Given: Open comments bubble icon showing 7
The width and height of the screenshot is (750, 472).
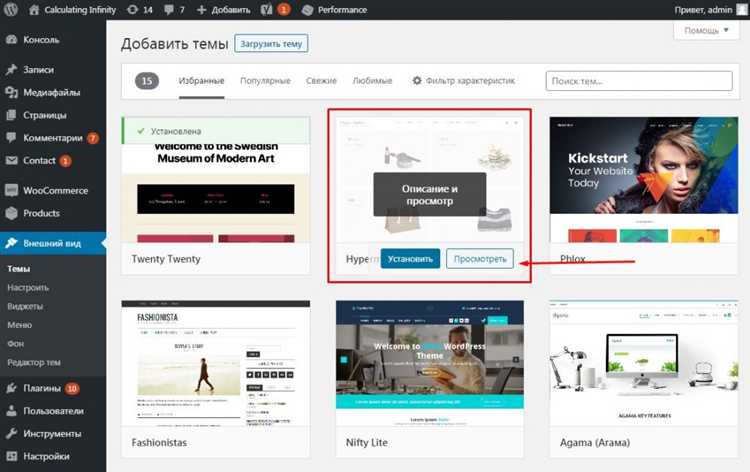Looking at the screenshot, I should (x=168, y=10).
